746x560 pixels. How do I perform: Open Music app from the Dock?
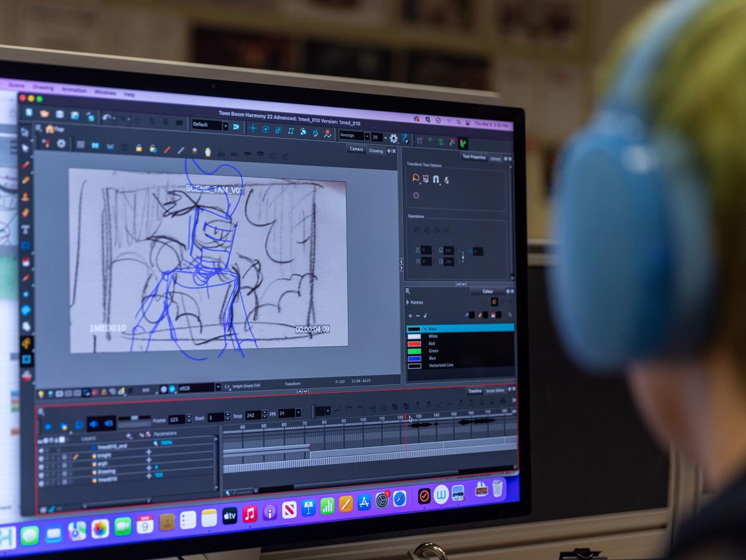[250, 514]
